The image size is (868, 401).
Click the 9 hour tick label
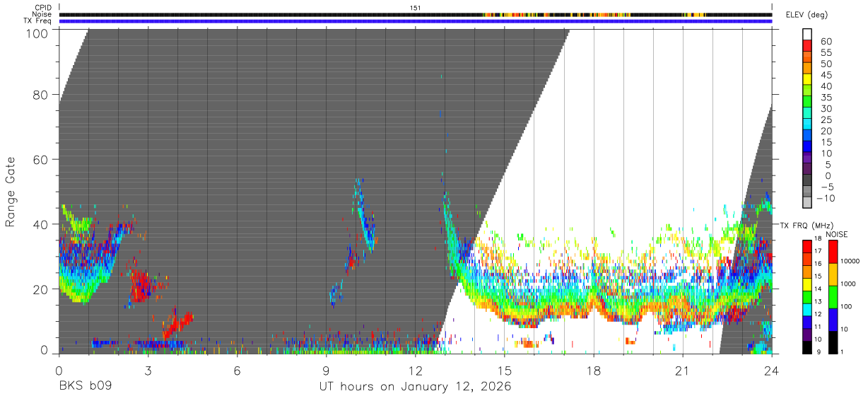(x=326, y=370)
